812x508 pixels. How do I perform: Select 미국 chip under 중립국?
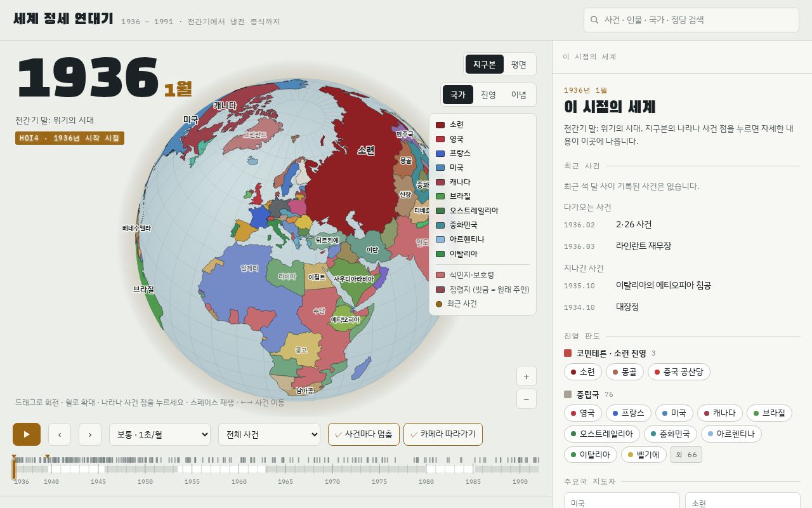(674, 413)
